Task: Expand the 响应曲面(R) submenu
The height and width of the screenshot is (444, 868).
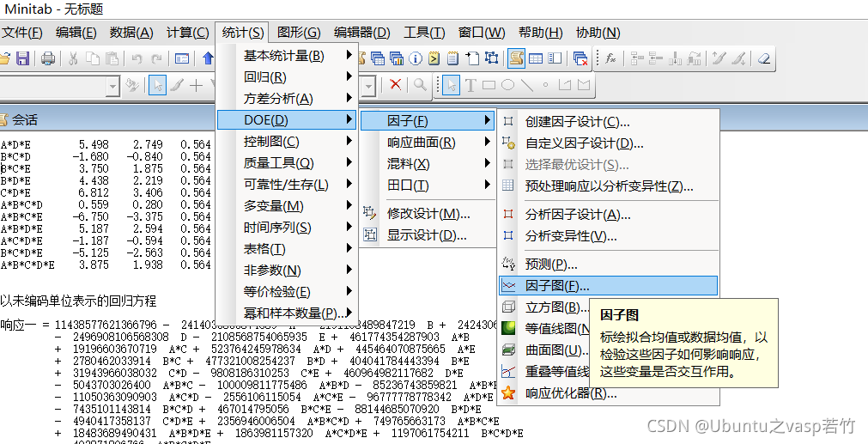Action: pyautogui.click(x=428, y=143)
